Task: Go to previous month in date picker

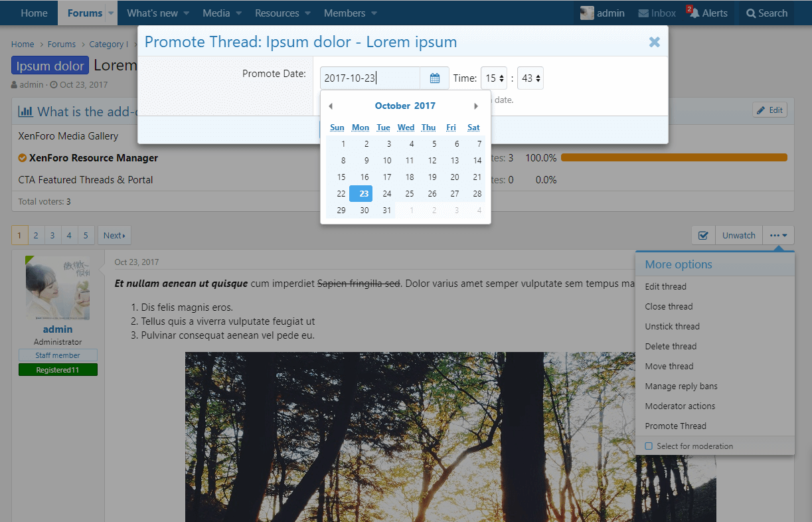Action: click(x=331, y=106)
